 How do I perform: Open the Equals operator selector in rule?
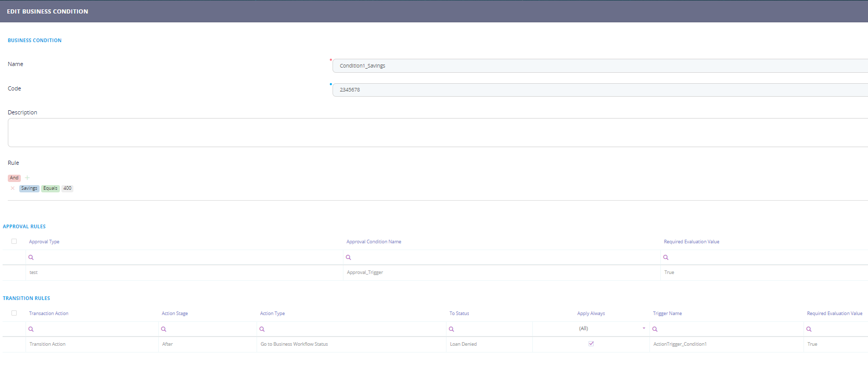(50, 188)
